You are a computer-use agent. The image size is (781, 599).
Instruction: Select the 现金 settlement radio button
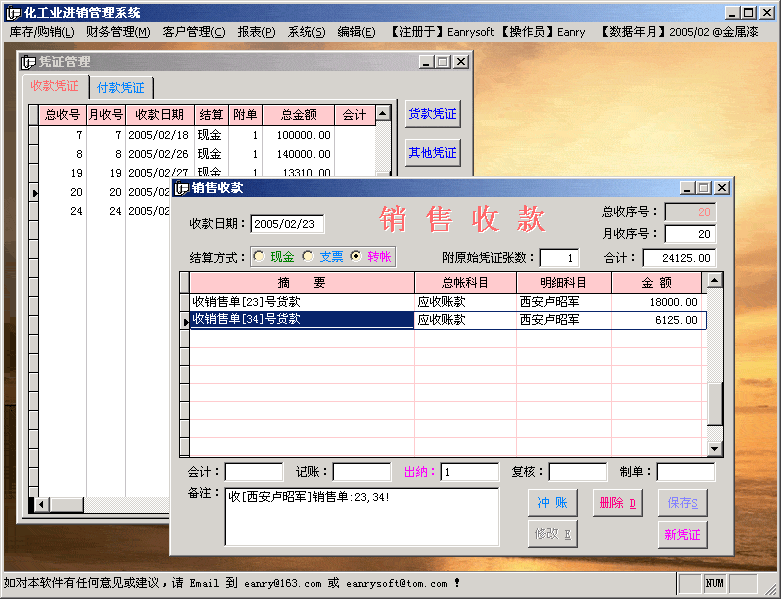pyautogui.click(x=259, y=256)
